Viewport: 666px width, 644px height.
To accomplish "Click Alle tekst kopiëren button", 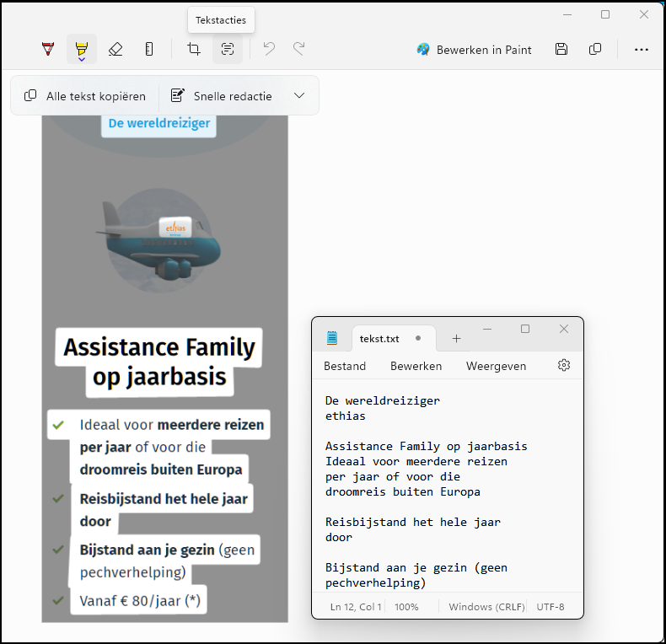I will pyautogui.click(x=85, y=96).
